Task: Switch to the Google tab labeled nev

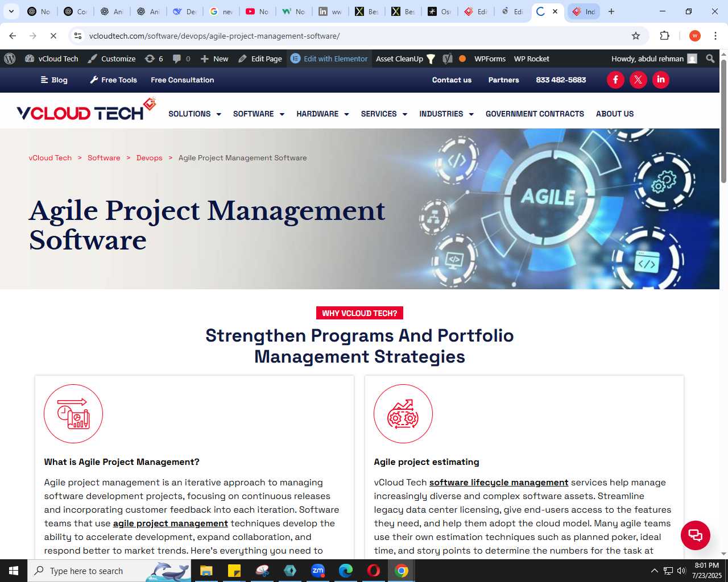Action: pos(221,11)
